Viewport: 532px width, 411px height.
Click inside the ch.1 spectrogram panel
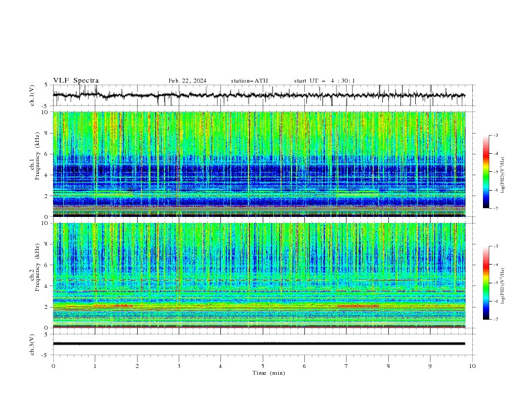[259, 164]
